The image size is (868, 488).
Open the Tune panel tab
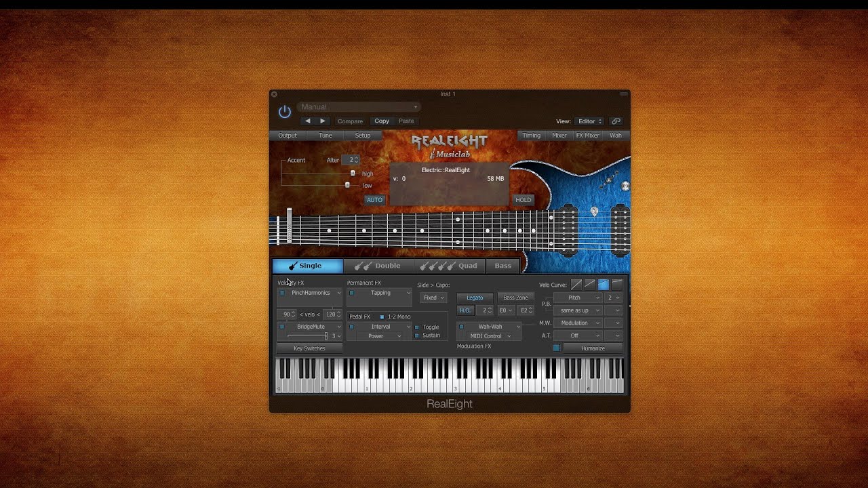tap(325, 136)
